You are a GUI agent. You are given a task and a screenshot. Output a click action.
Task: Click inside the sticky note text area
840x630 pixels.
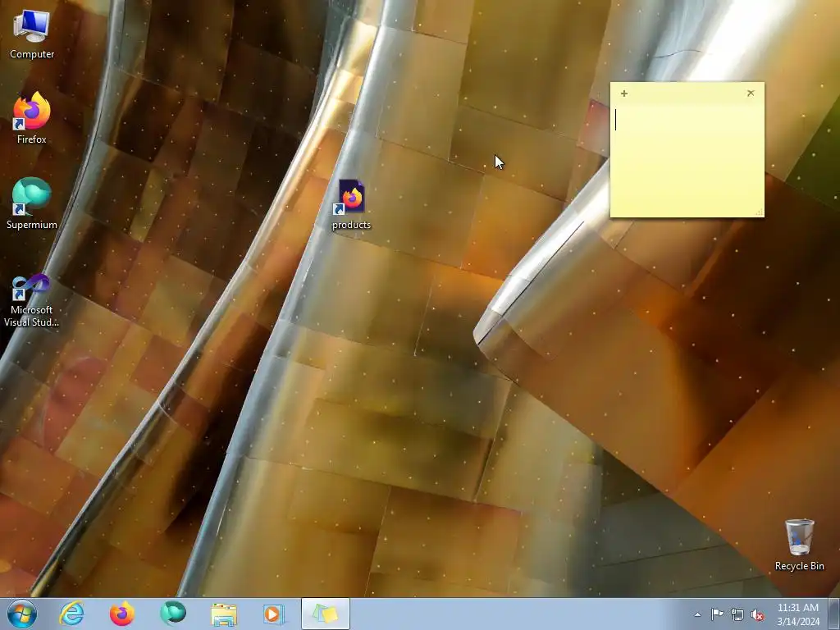click(687, 159)
